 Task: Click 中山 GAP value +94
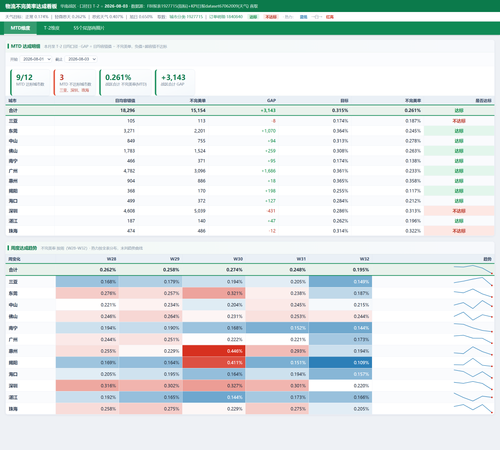[x=272, y=141]
